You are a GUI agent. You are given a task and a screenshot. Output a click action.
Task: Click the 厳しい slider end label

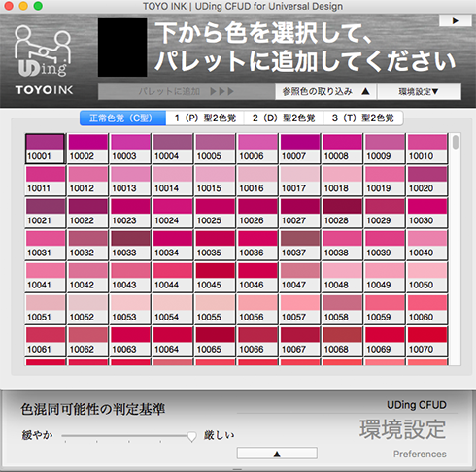(x=220, y=435)
